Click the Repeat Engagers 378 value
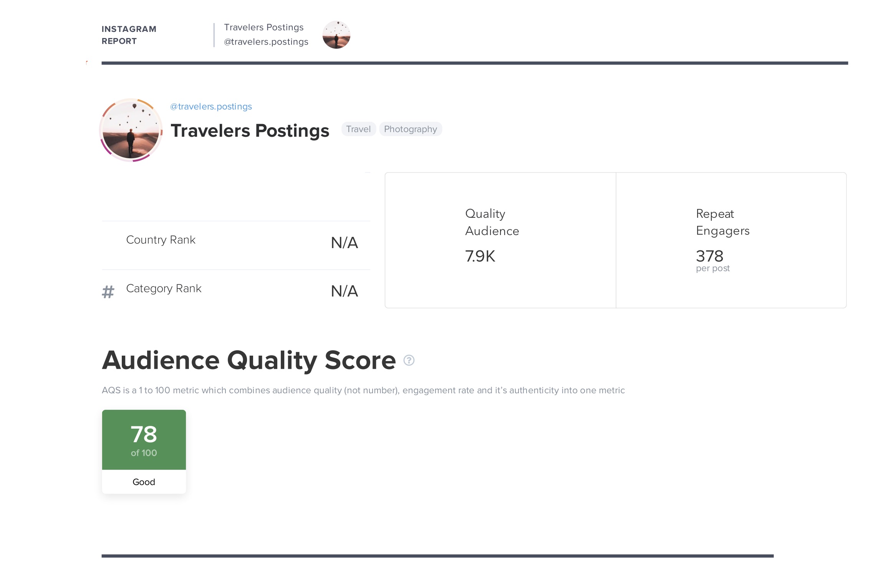Image resolution: width=888 pixels, height=588 pixels. click(709, 256)
